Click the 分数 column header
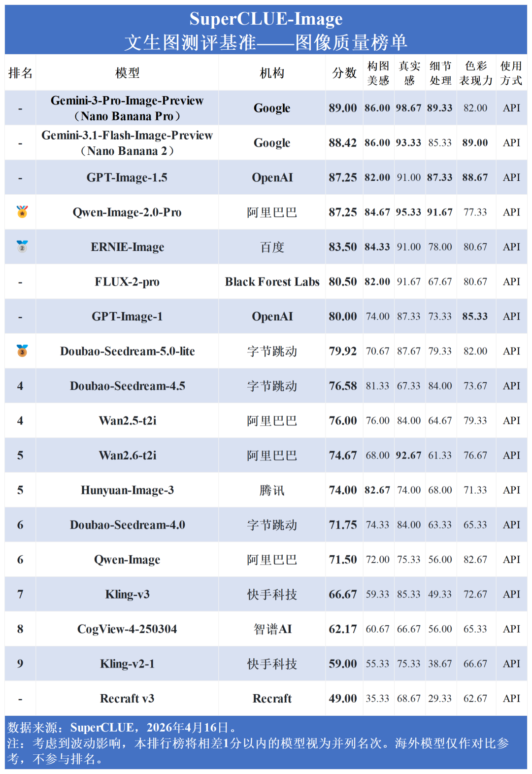Screen dimensions: 532x774 [x=344, y=73]
